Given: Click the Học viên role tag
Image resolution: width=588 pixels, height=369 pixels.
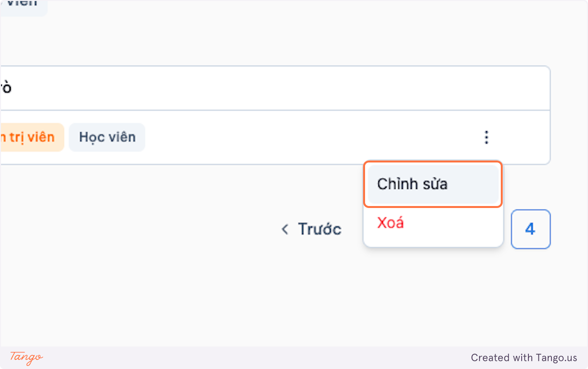Looking at the screenshot, I should pos(107,137).
